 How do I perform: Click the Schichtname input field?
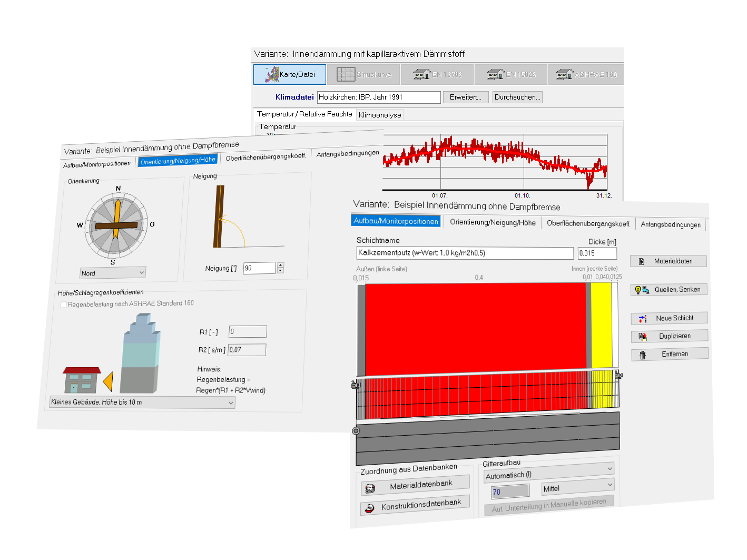465,253
